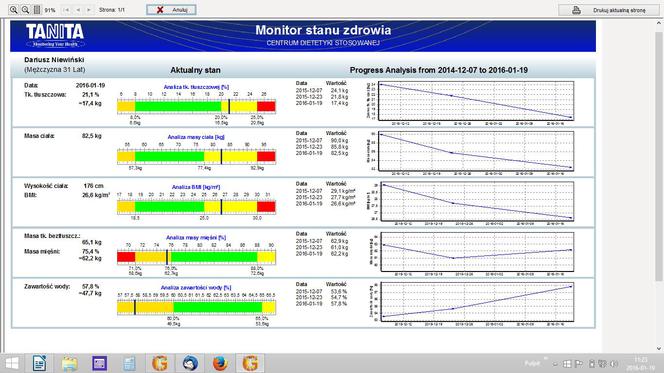Click Drukuj aktualną stronę print button
Viewport: 664px width, 373px height.
point(609,10)
